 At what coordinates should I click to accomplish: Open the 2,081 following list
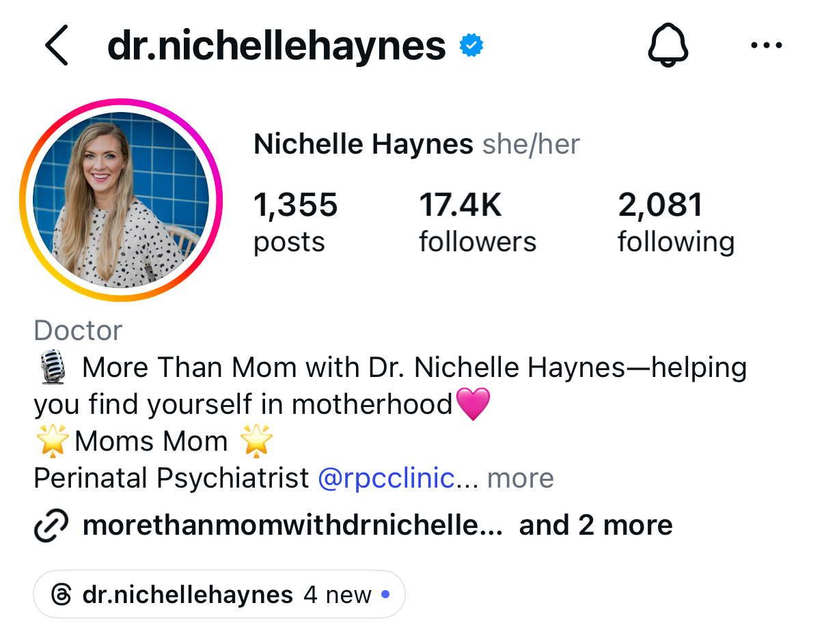[x=676, y=222]
